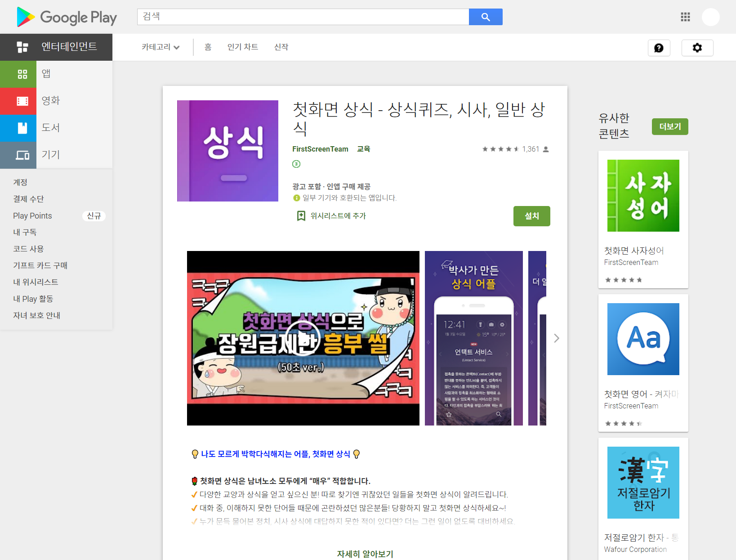Screen dimensions: 736x560
Task: Click the search input field
Action: click(303, 17)
